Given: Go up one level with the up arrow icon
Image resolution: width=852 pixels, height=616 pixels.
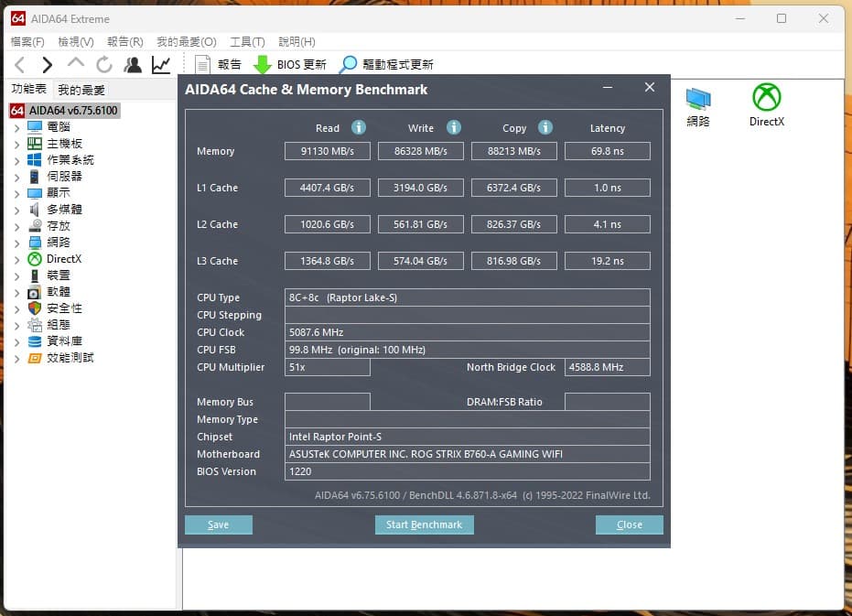Looking at the screenshot, I should (76, 63).
